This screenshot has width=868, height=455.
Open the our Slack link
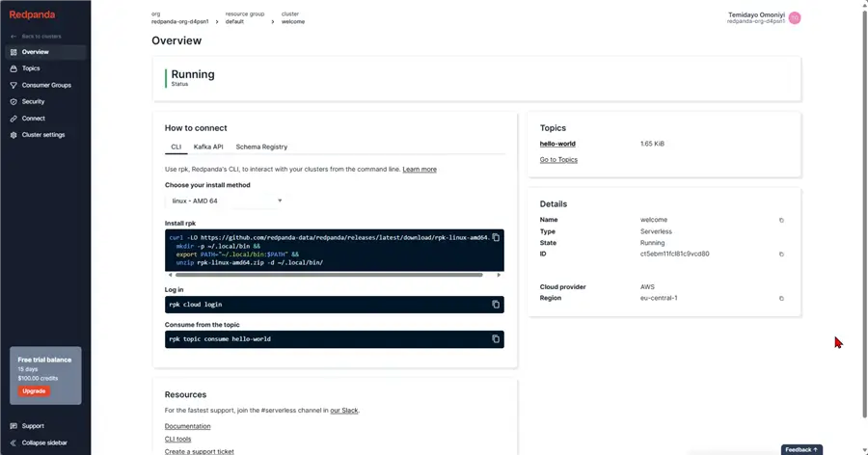click(343, 410)
